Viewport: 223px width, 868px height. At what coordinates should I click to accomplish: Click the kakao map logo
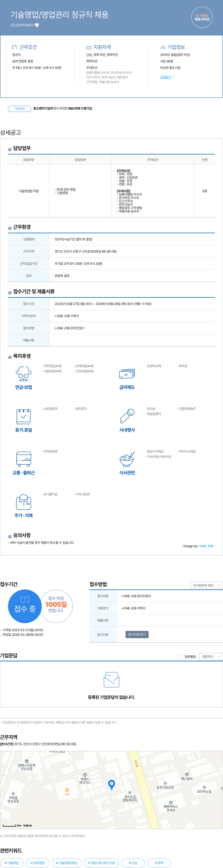(x=28, y=825)
